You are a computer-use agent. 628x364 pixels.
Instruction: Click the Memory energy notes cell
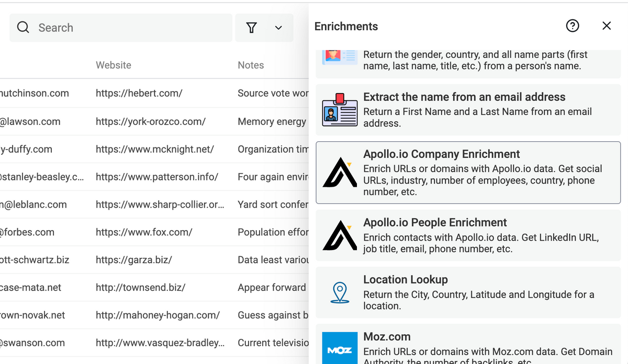(272, 122)
